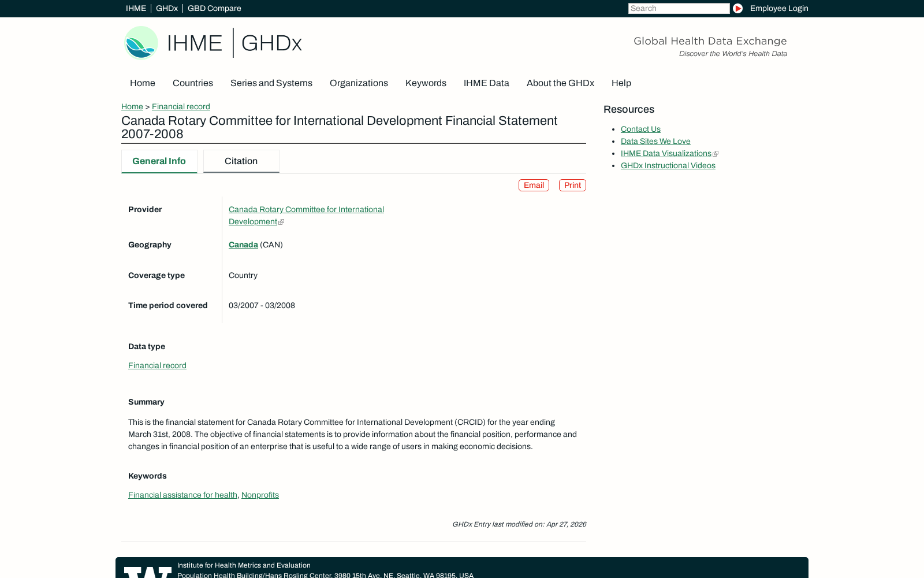Click 'Institute for Health Metrics and Evaluation' footer text
Viewport: 924px width, 578px height.
244,565
